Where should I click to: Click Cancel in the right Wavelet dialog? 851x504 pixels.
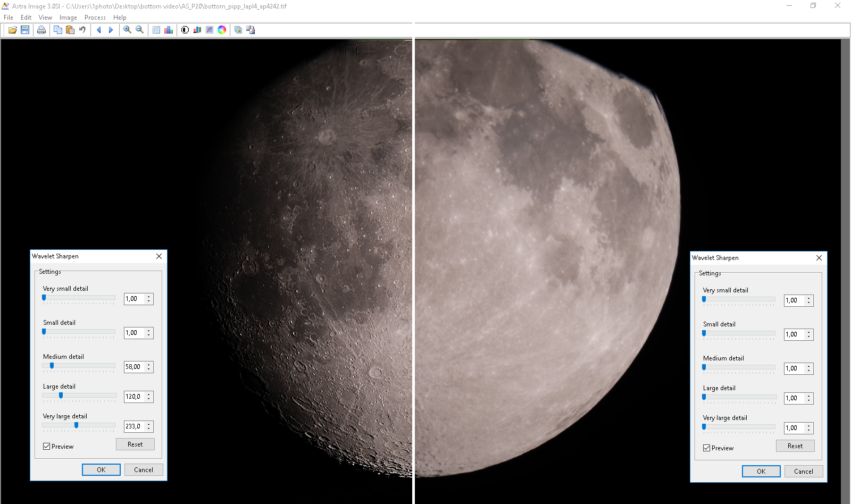(x=803, y=472)
